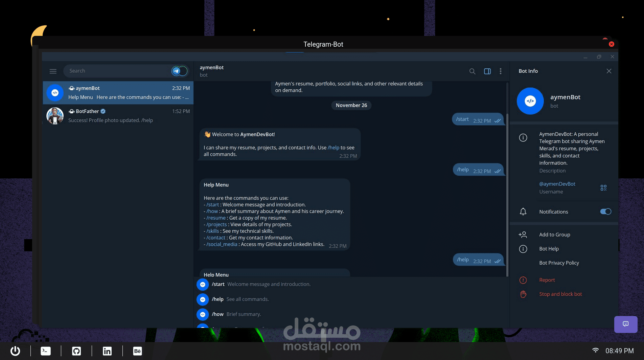
Task: Click the bot avatar beside the /start suggestion
Action: [x=203, y=284]
